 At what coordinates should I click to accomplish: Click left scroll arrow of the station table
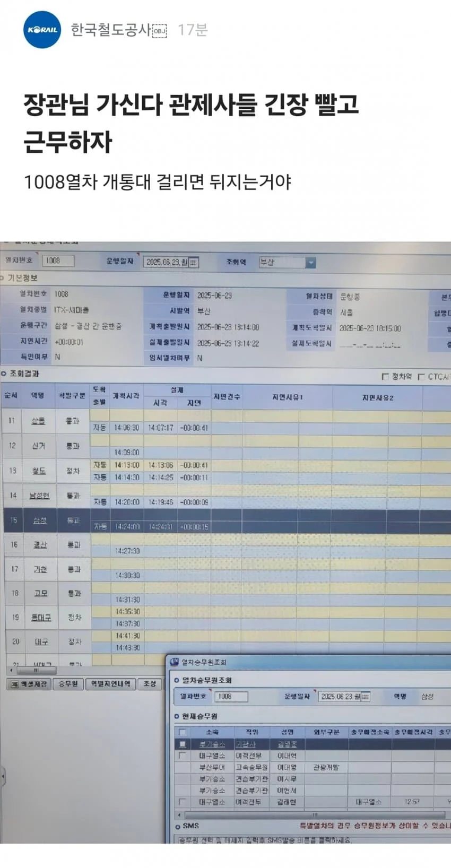[12, 671]
